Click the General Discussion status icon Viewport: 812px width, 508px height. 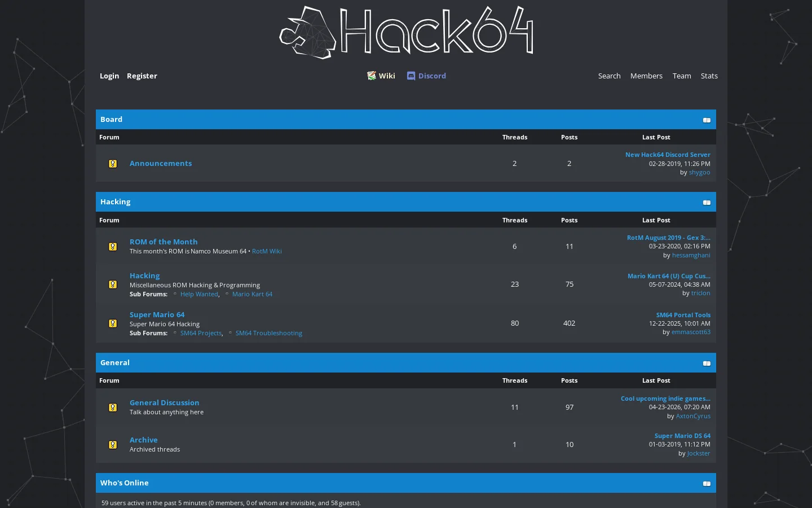(113, 408)
